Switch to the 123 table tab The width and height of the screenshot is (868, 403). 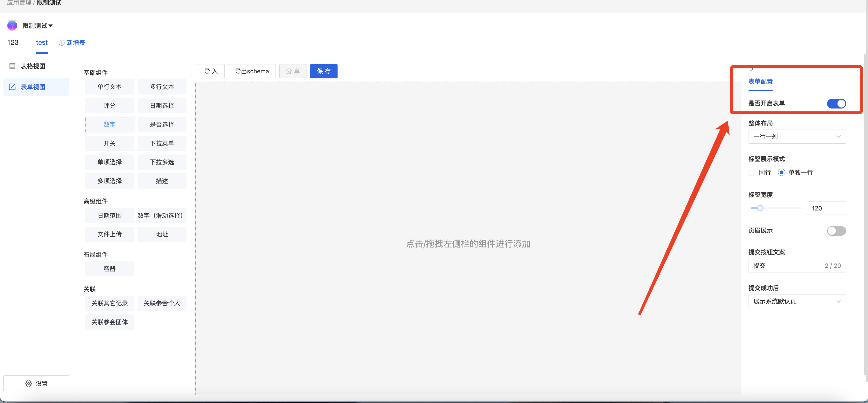[x=13, y=42]
